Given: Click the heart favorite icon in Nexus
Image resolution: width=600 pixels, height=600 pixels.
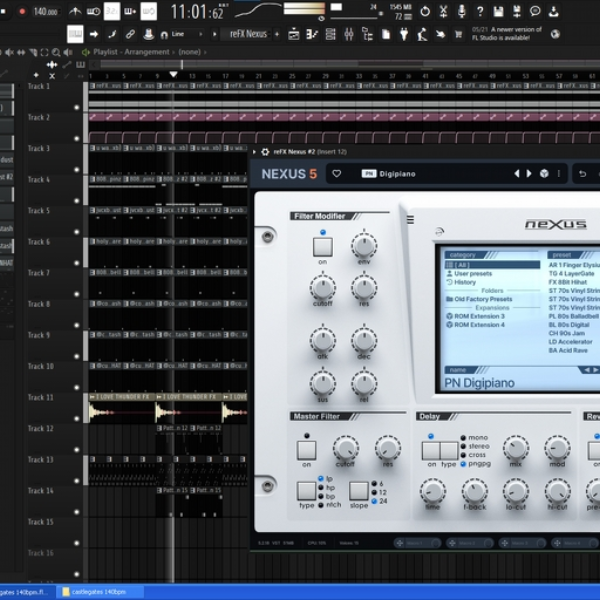Looking at the screenshot, I should click(x=336, y=174).
